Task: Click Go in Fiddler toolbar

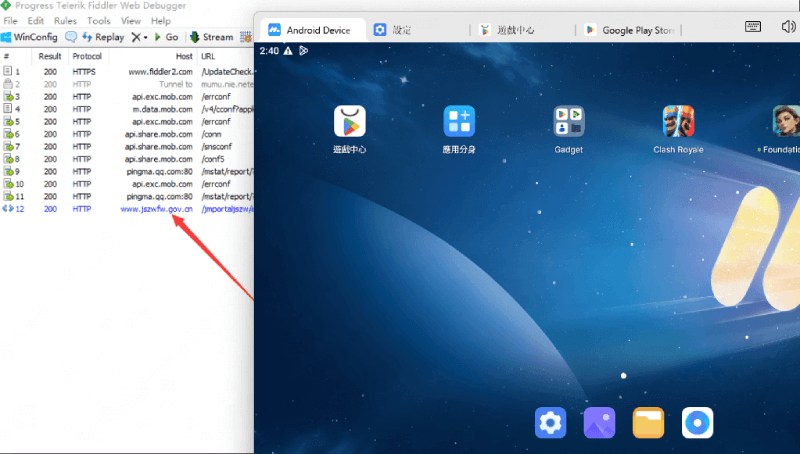Action: coord(166,37)
